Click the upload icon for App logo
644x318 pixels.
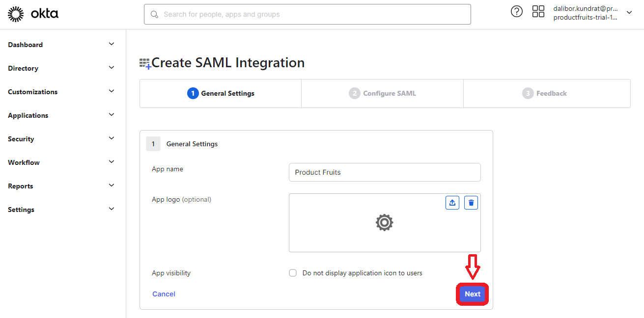[452, 202]
